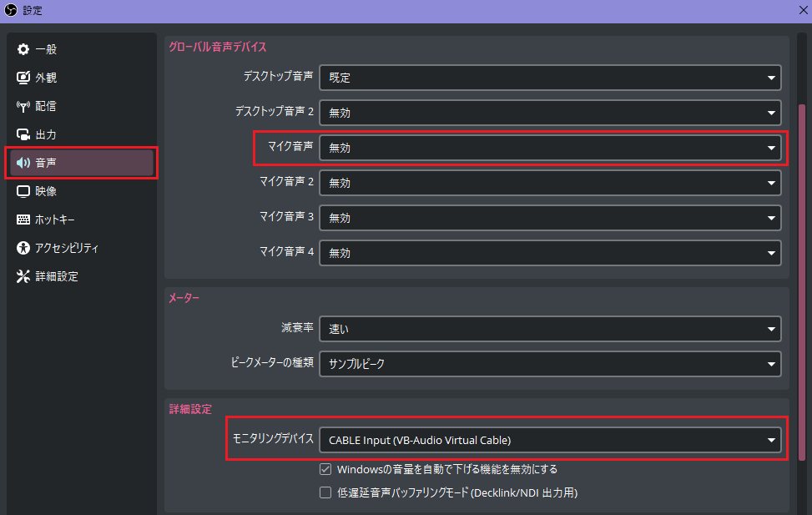
Task: Open the decay rate (減衰率) dropdown
Action: pos(549,329)
